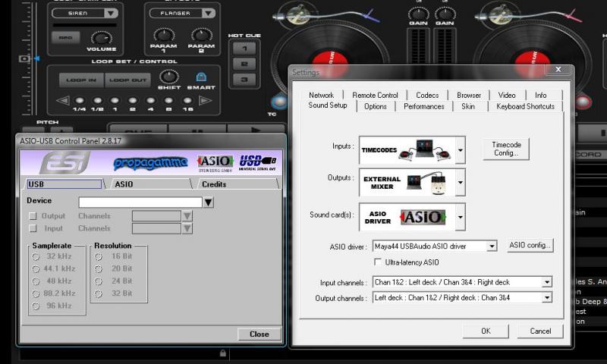
Task: Switch to the Codecs settings tab
Action: pos(427,95)
